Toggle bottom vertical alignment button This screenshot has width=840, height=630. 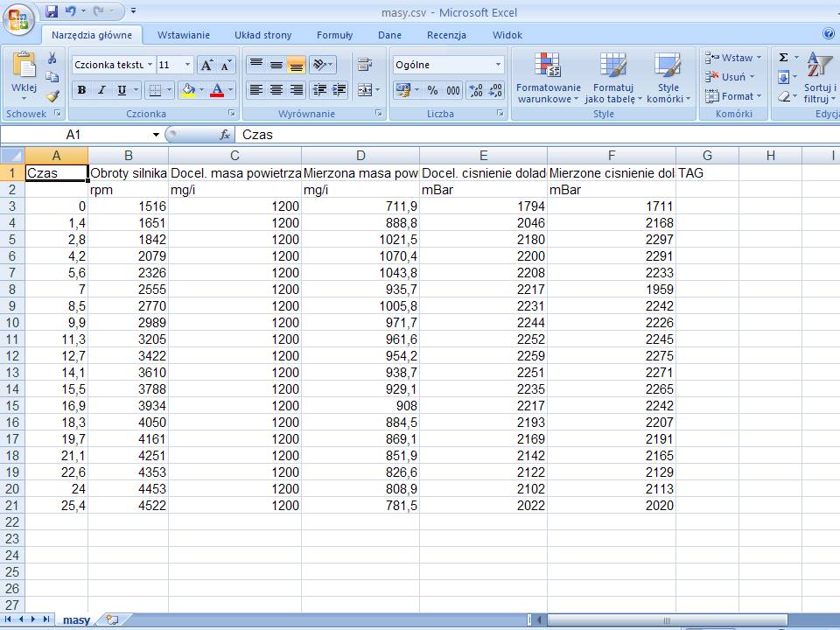[x=296, y=65]
